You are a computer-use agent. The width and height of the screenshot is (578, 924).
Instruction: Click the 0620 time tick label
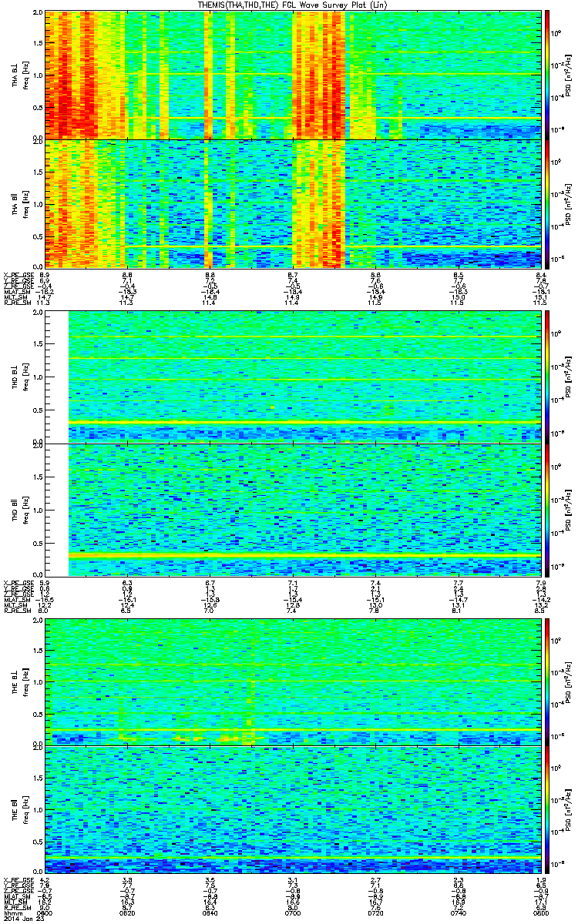pyautogui.click(x=128, y=913)
